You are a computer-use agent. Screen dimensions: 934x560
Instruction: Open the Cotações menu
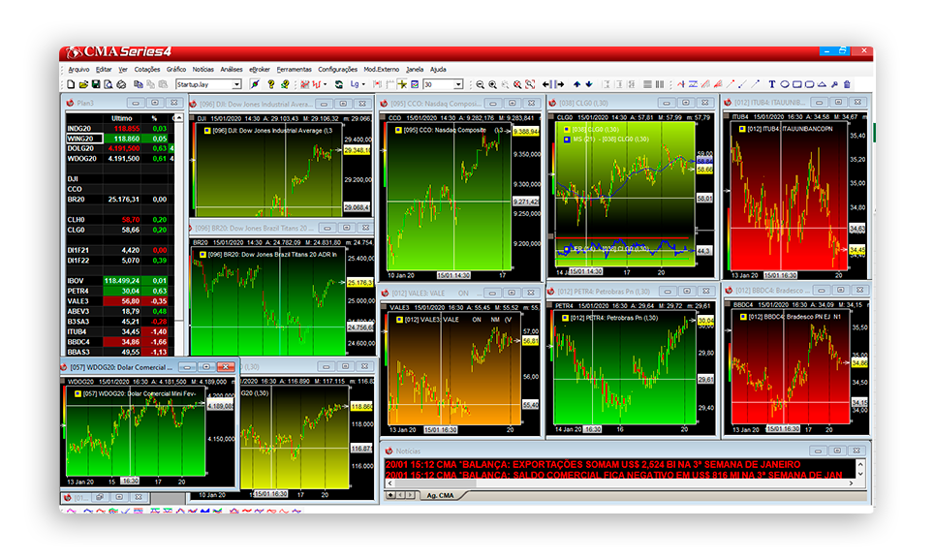point(147,70)
